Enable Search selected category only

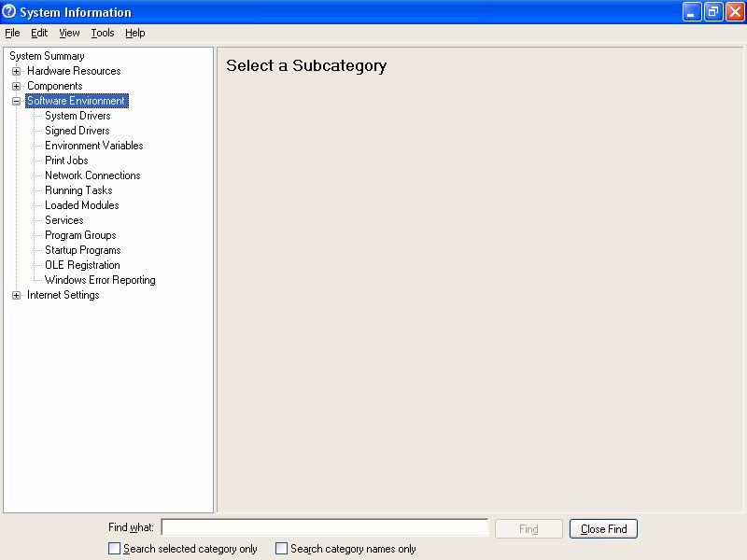[x=114, y=549]
